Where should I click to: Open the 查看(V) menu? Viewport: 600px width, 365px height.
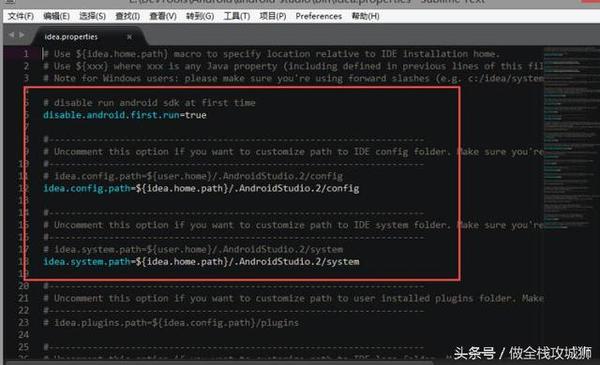click(163, 16)
